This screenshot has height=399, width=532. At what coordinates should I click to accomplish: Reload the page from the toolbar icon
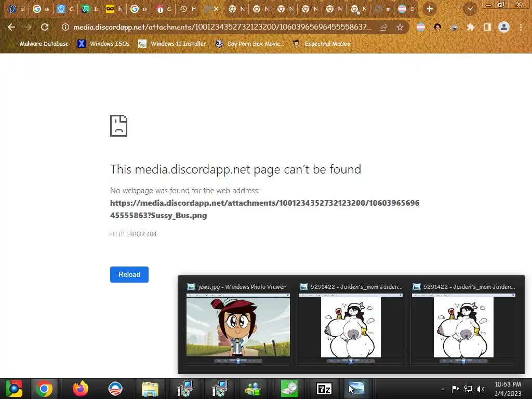point(45,27)
